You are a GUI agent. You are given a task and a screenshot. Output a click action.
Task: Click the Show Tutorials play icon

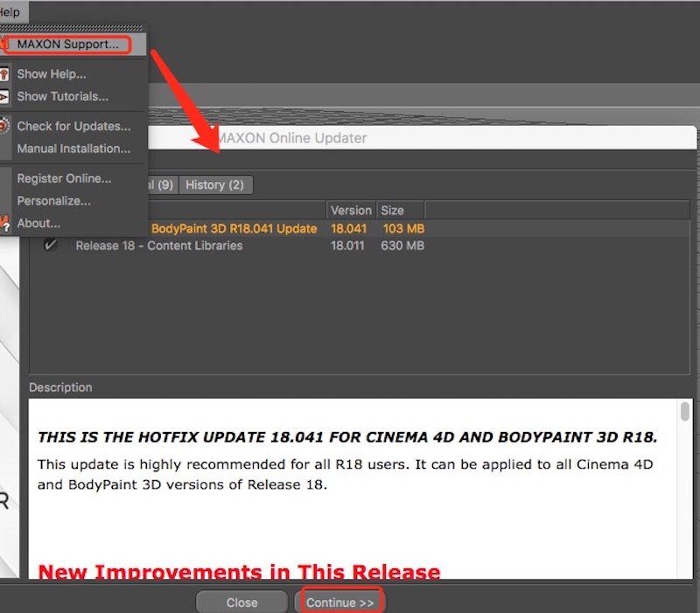[x=4, y=96]
